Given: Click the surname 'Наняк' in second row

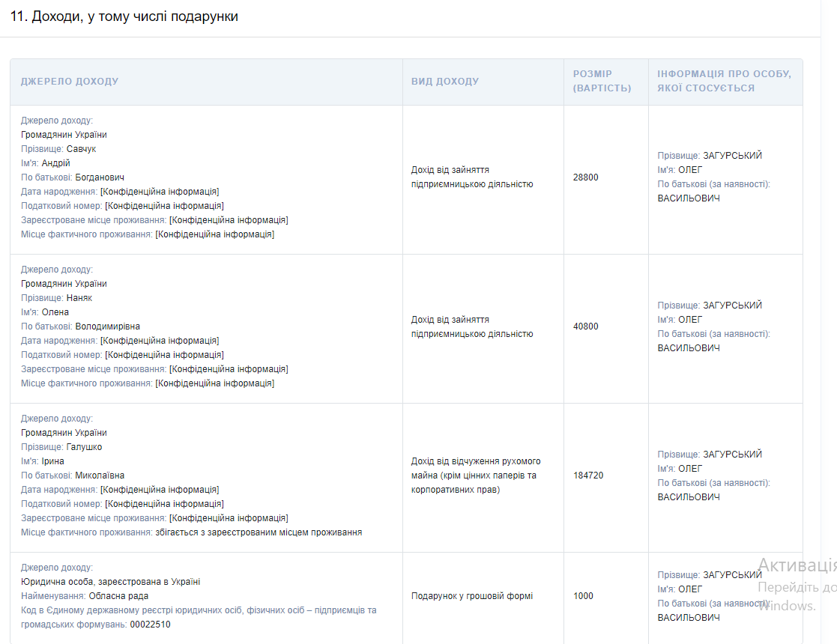Looking at the screenshot, I should 79,298.
